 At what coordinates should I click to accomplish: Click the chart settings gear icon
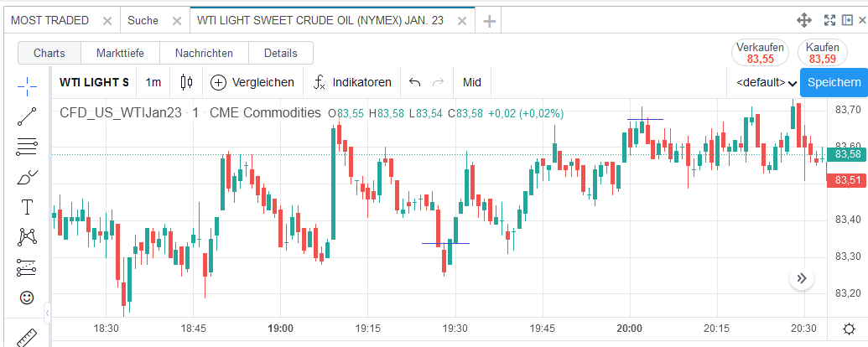[850, 329]
